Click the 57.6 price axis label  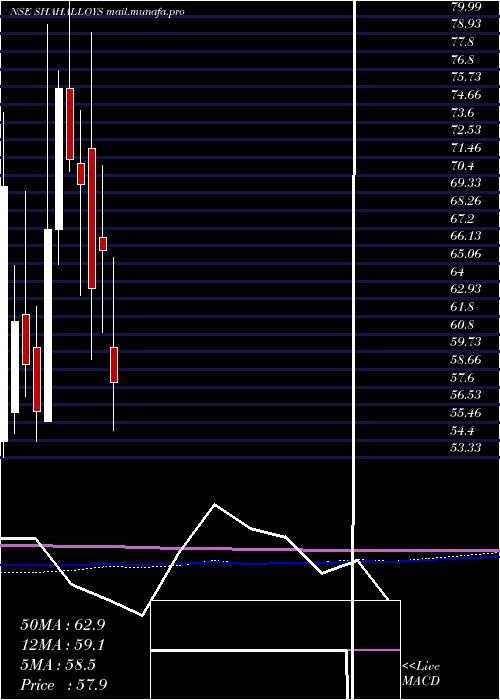click(462, 378)
